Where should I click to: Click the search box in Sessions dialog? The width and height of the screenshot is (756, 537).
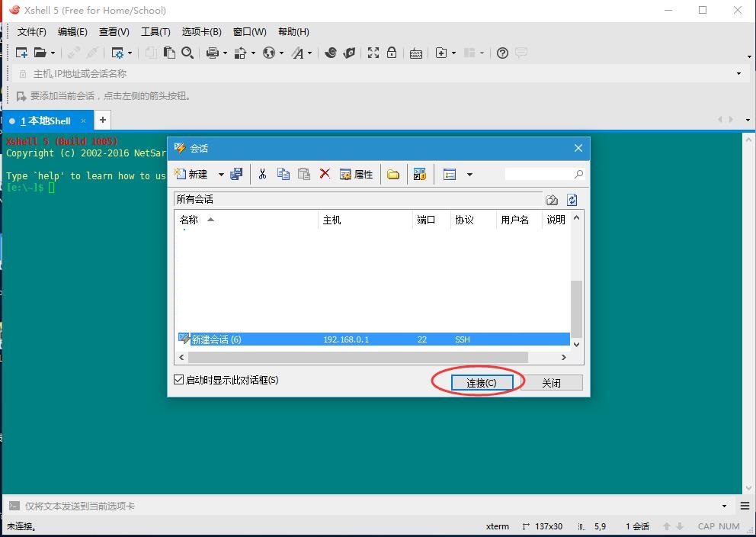pos(545,174)
